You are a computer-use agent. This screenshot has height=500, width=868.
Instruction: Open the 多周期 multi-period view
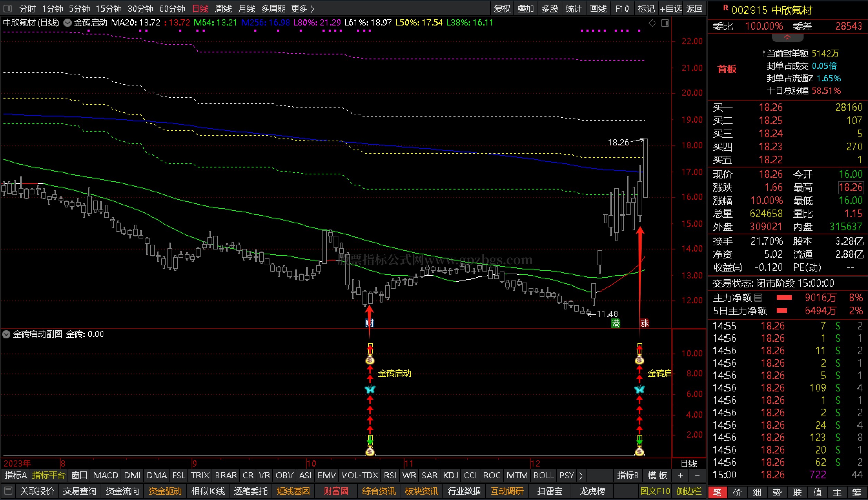(x=273, y=9)
